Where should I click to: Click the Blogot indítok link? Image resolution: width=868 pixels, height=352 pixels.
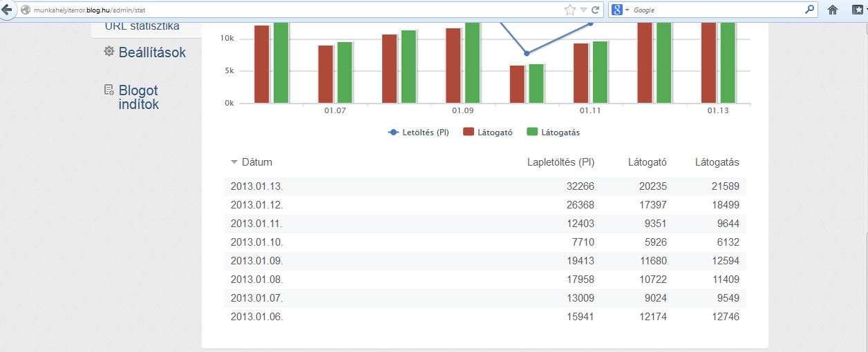click(138, 97)
